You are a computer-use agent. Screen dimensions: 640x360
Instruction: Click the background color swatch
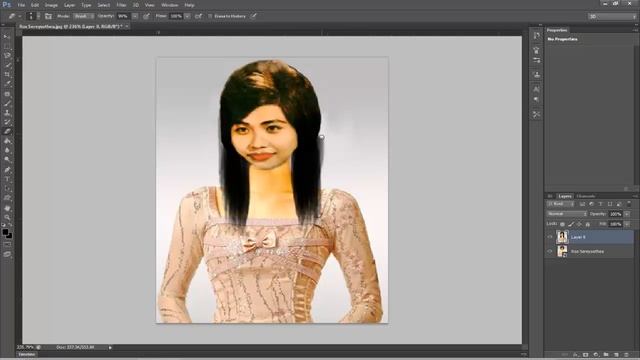[9, 236]
